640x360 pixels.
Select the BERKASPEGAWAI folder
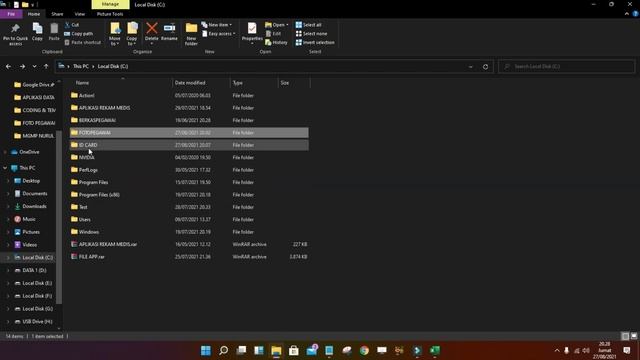[x=189, y=120]
